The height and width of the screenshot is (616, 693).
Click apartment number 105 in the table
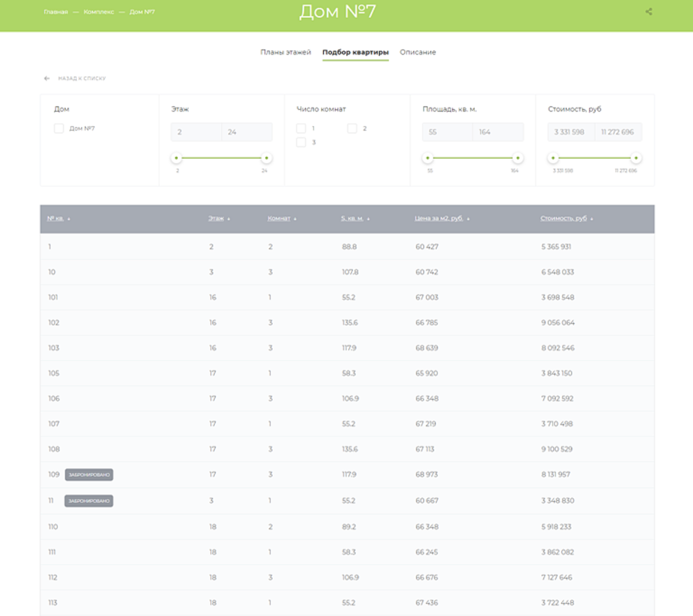click(54, 373)
